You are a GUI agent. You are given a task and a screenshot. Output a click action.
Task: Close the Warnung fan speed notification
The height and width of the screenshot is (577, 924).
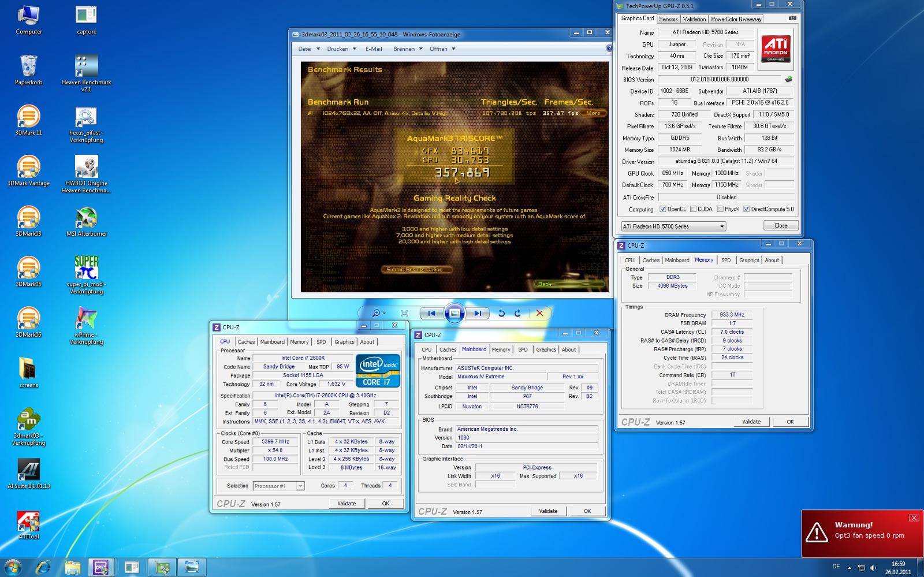(914, 518)
